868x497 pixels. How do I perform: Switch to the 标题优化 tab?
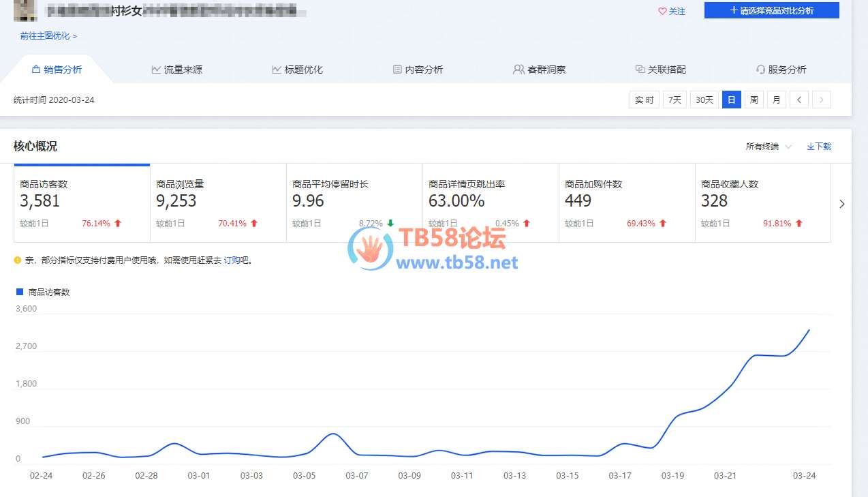point(297,70)
